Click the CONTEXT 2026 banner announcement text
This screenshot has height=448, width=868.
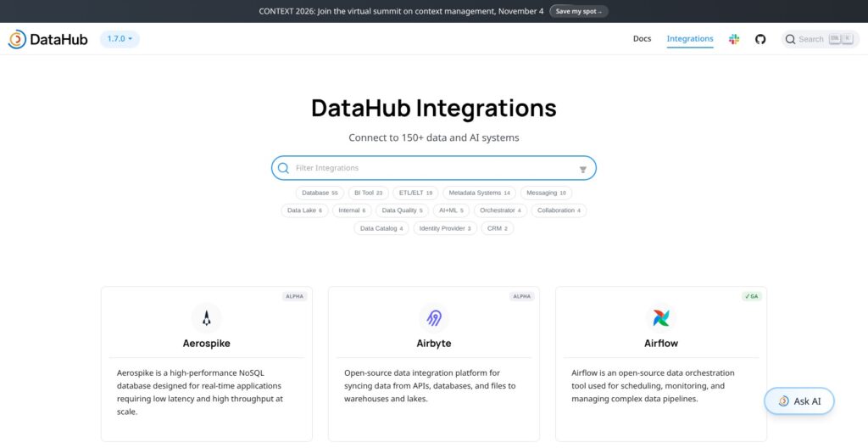point(401,11)
